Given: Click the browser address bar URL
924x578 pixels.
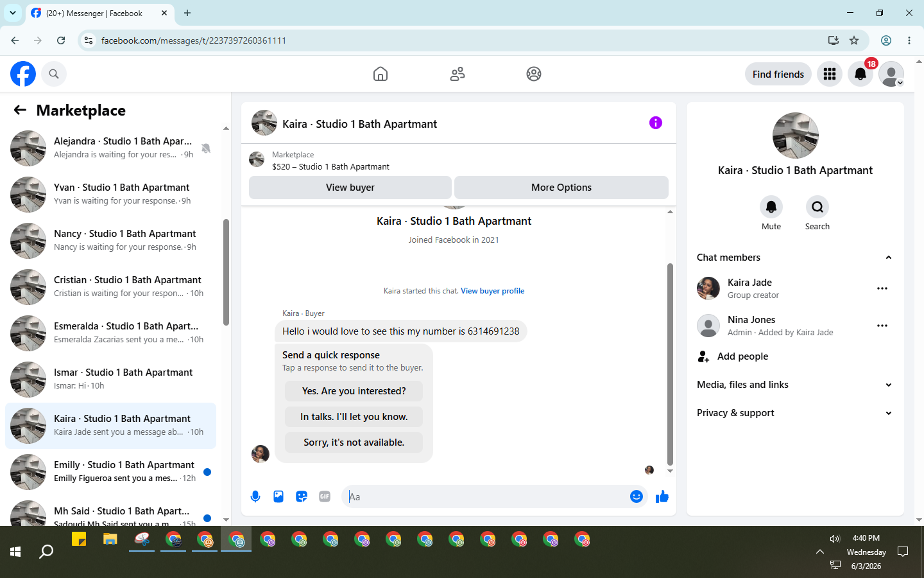Looking at the screenshot, I should click(x=194, y=40).
